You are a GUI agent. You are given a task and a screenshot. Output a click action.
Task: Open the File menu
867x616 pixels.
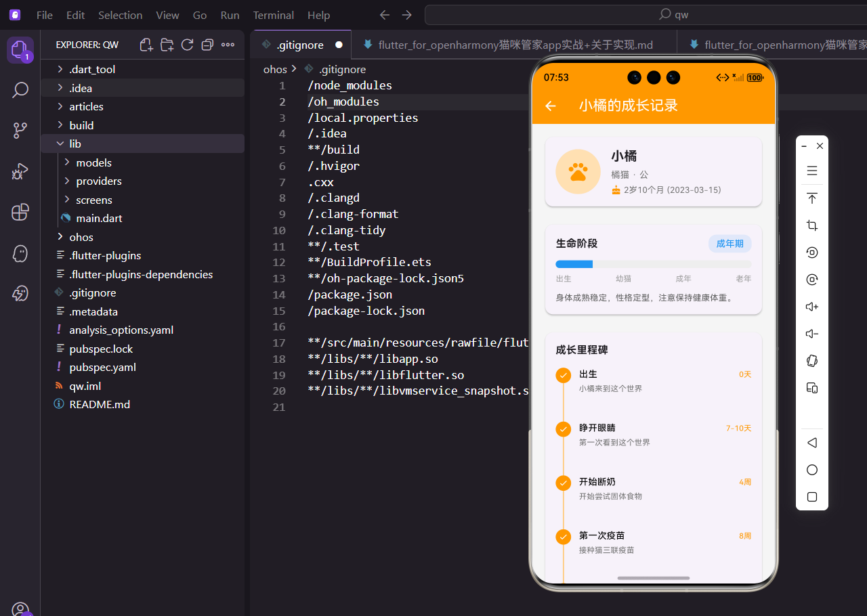[x=45, y=15]
